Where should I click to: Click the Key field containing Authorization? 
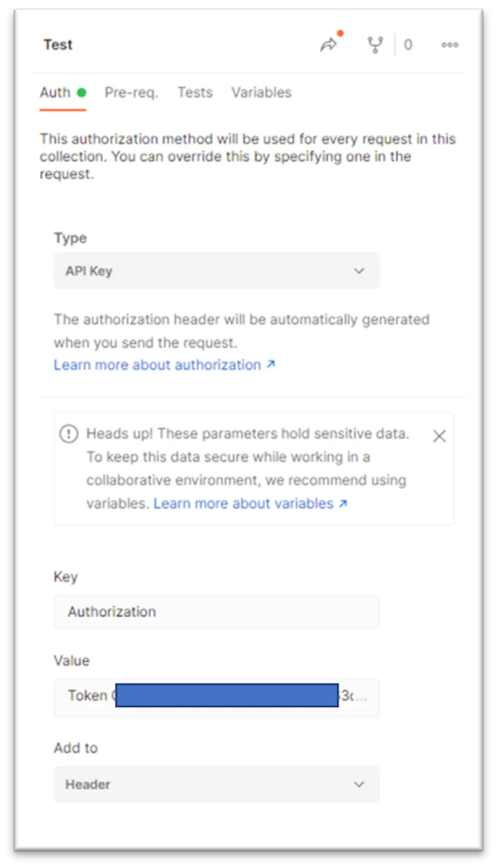tap(216, 611)
